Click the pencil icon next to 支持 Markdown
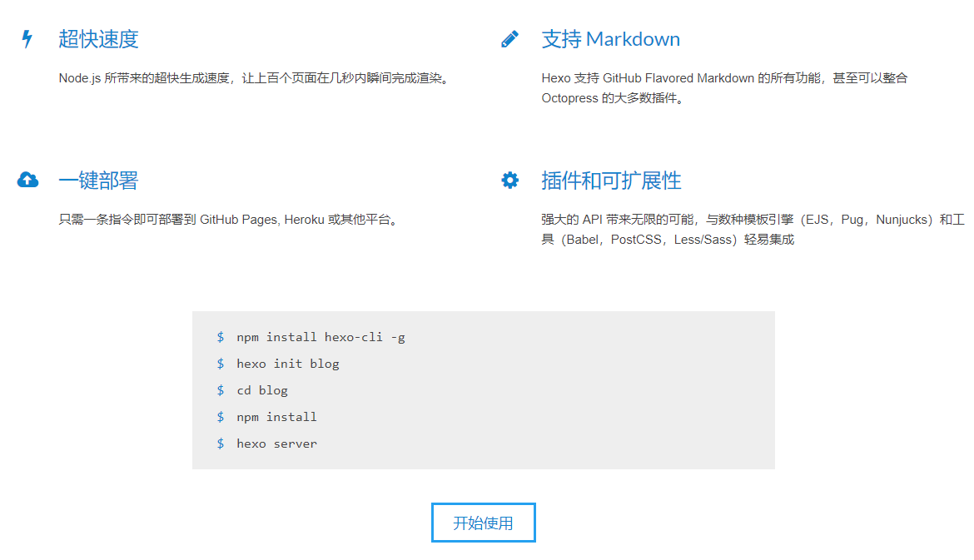974x560 pixels. pos(509,37)
